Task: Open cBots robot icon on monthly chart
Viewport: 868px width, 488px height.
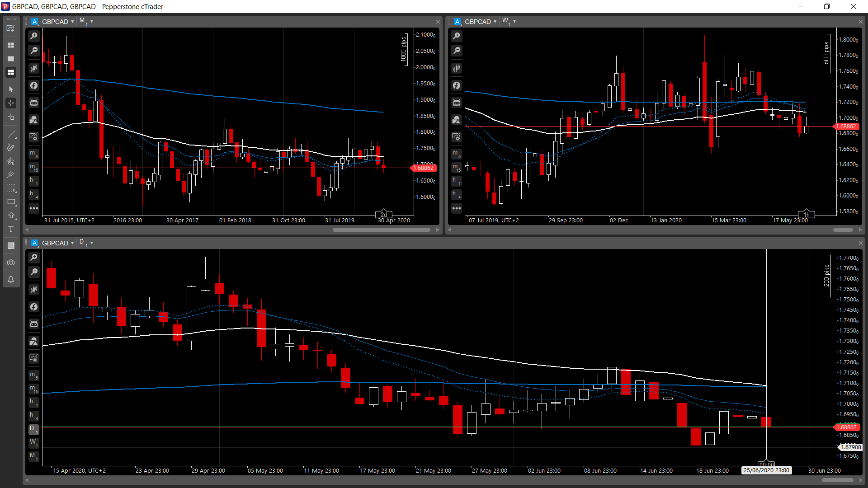Action: click(34, 103)
